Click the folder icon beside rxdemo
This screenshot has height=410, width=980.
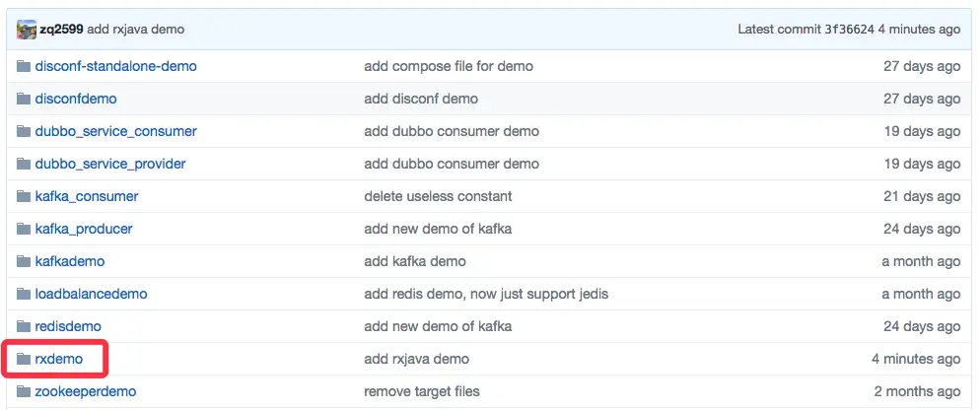click(x=25, y=360)
